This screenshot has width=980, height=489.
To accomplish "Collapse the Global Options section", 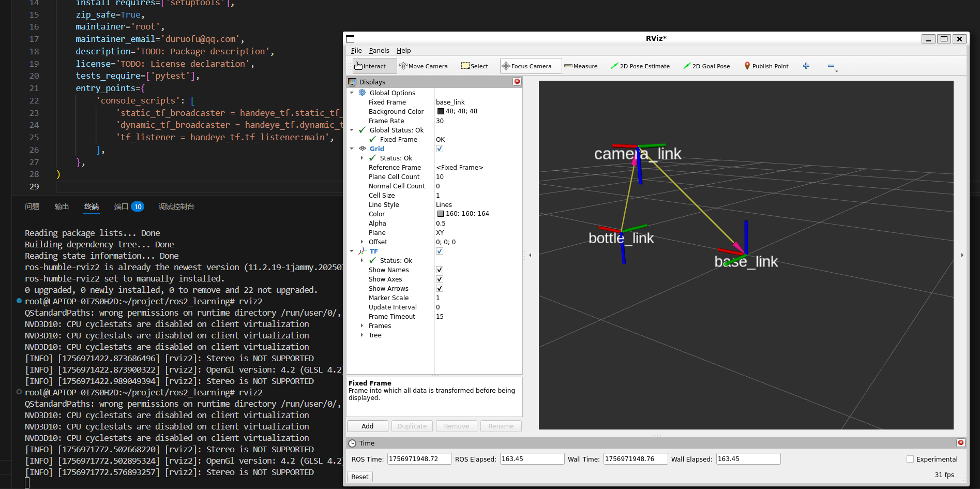I will pyautogui.click(x=352, y=93).
